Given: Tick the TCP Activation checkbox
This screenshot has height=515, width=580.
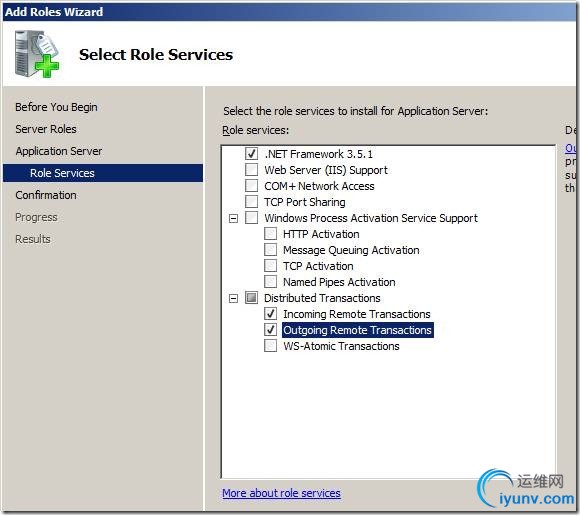Looking at the screenshot, I should pos(270,266).
